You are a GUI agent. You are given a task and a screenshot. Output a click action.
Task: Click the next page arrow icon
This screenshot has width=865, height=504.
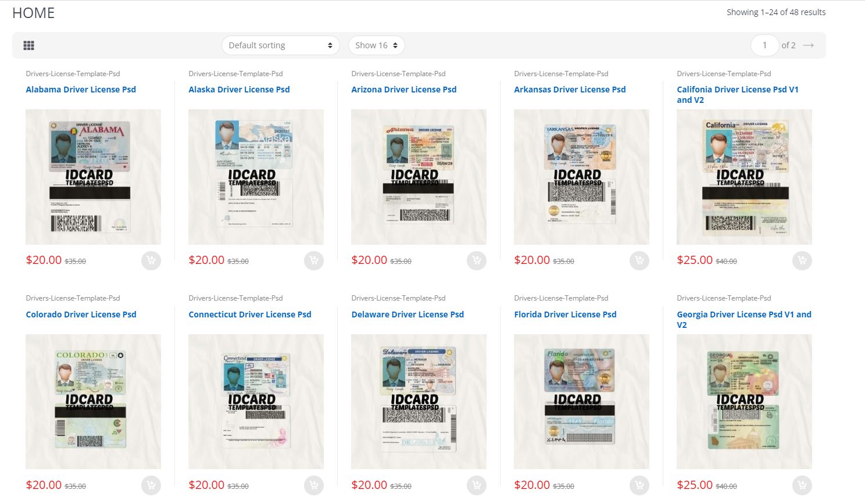(x=808, y=45)
